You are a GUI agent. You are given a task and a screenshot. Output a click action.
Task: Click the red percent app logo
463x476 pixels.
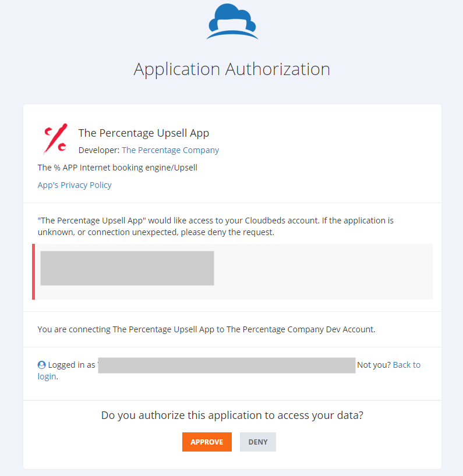point(55,139)
